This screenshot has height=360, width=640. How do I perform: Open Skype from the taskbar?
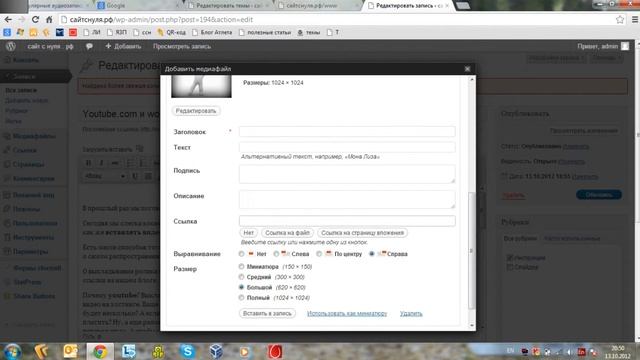[187, 351]
